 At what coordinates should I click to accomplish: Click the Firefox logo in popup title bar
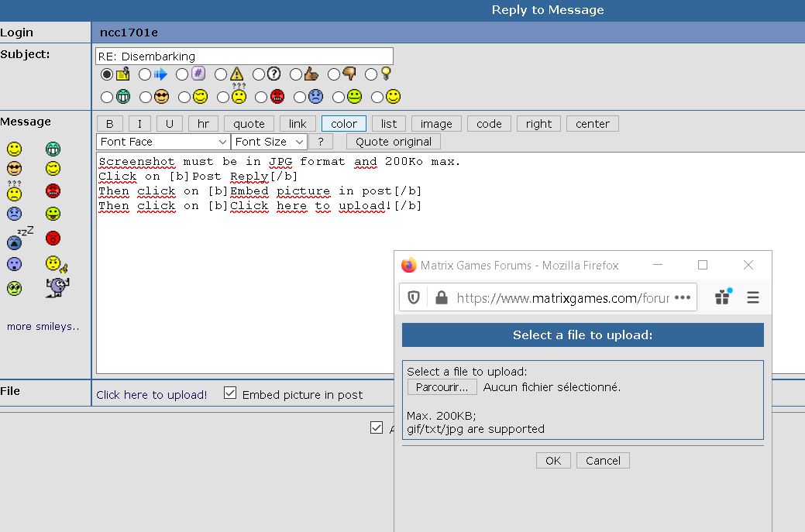click(408, 266)
